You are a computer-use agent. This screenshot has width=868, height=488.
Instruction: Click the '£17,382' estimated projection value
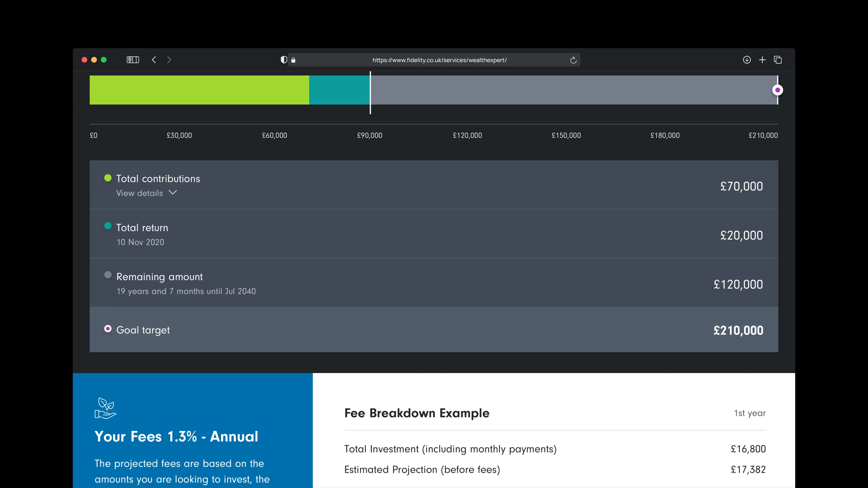(x=748, y=469)
